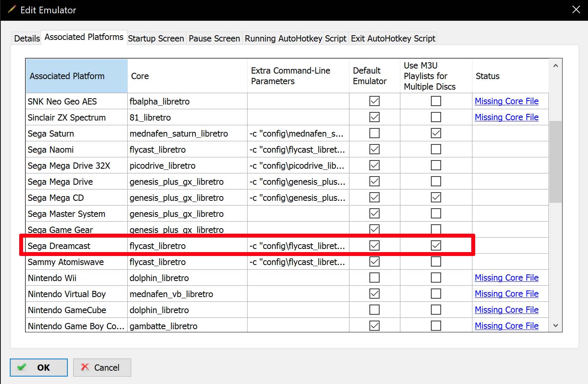The image size is (588, 384).
Task: Click Missing Core File for Nintendo Wii
Action: tap(507, 278)
